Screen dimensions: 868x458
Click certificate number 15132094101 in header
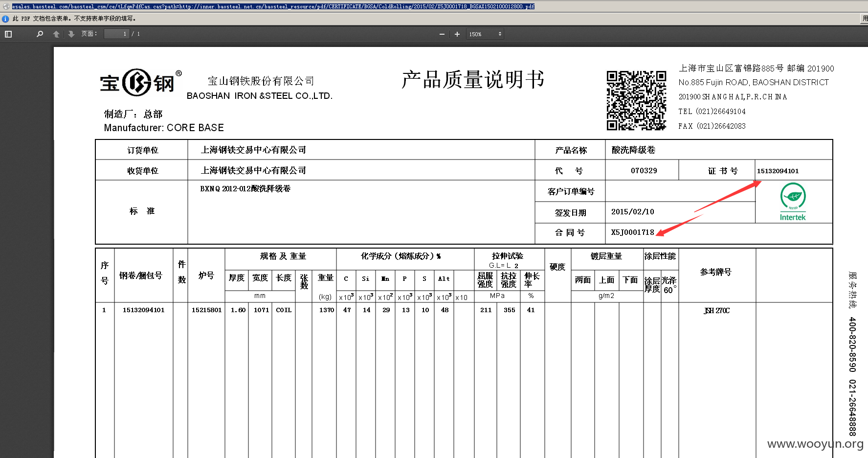pyautogui.click(x=778, y=171)
